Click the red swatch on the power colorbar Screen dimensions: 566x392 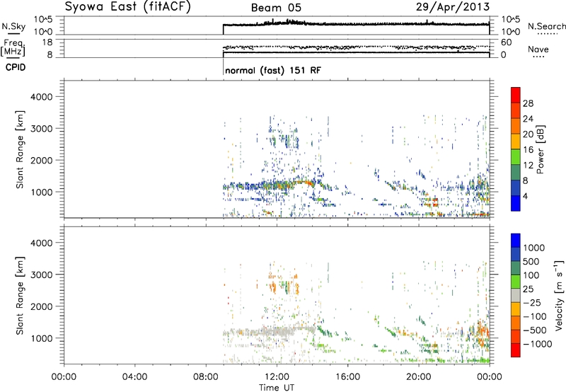[516, 95]
